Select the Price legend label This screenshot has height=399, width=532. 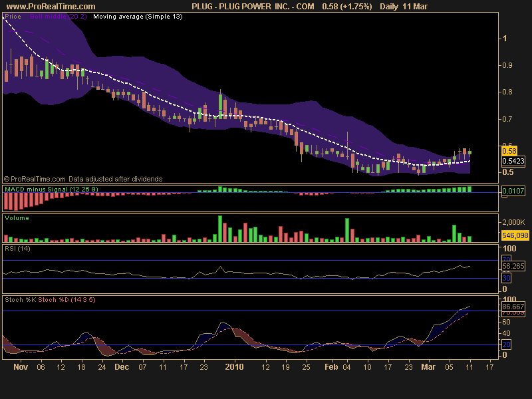(13, 16)
